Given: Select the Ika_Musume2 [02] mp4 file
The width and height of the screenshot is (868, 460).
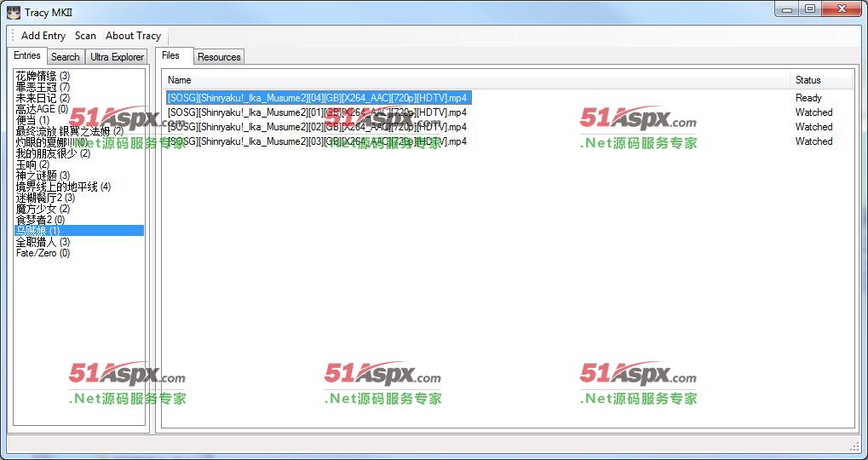Looking at the screenshot, I should [x=317, y=127].
